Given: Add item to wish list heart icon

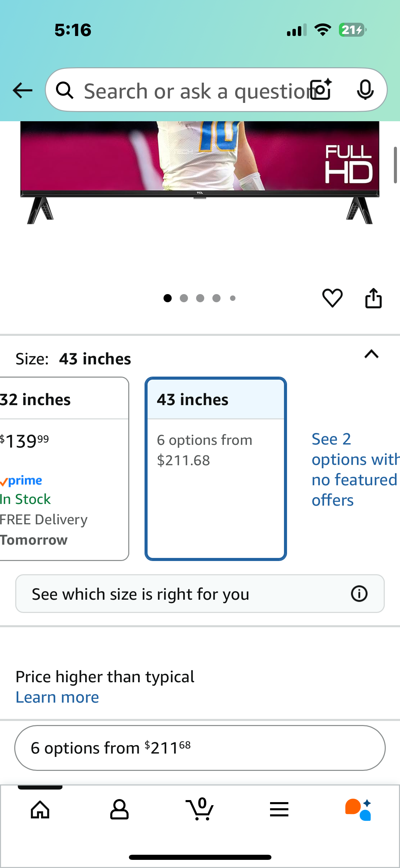Looking at the screenshot, I should point(332,298).
